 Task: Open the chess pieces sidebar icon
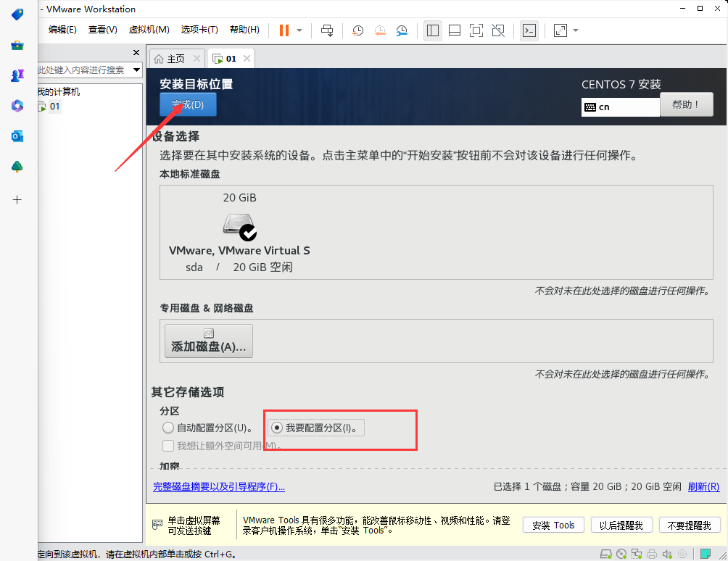coord(17,75)
